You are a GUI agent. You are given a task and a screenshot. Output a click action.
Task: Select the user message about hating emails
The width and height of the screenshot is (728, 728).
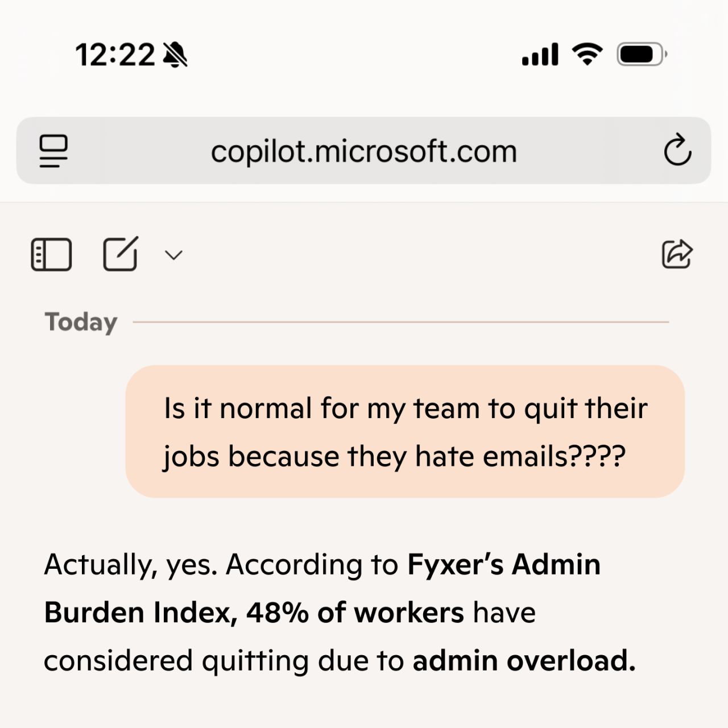point(405,432)
